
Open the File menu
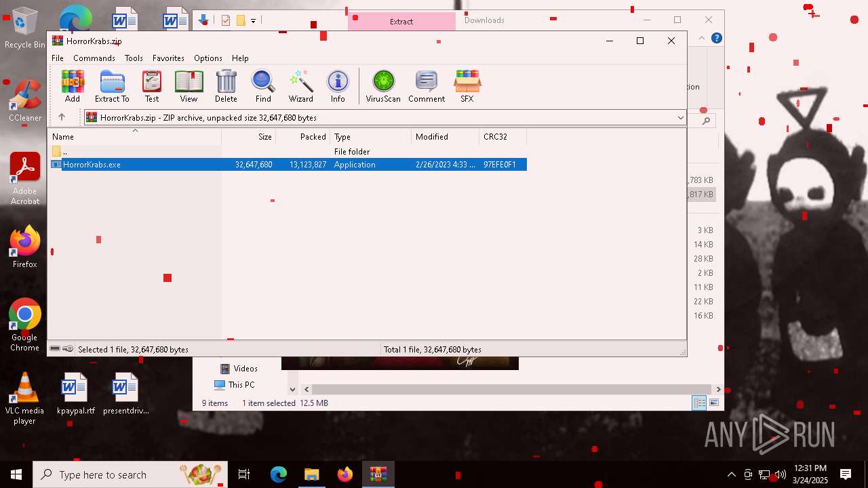pyautogui.click(x=58, y=58)
